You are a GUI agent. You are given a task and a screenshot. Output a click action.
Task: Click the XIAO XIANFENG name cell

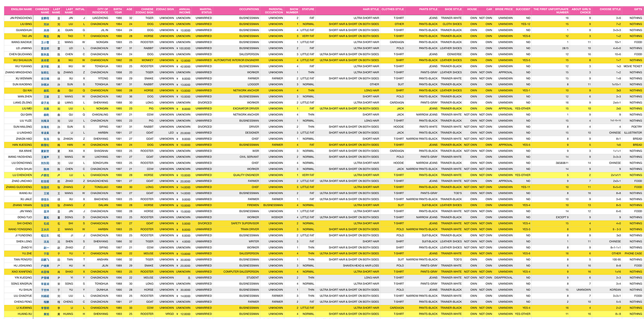[x=22, y=272]
